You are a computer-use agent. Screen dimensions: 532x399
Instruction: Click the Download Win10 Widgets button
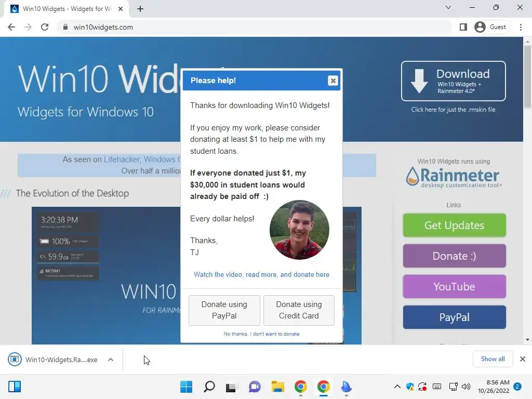453,81
